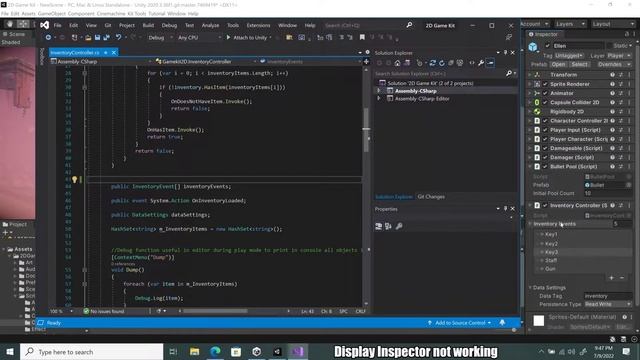
Task: Click the Windows Start button
Action: coord(10,351)
